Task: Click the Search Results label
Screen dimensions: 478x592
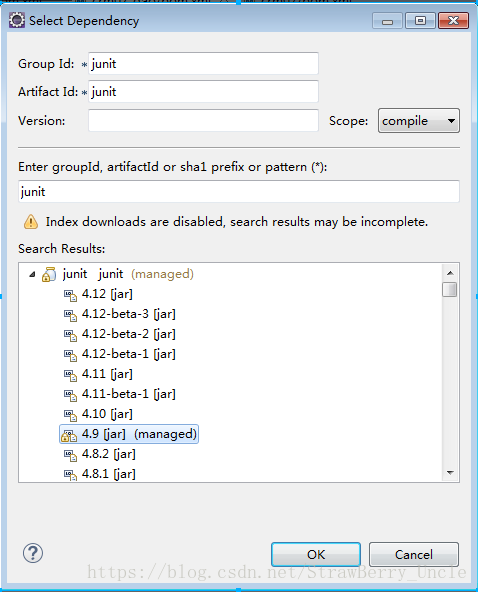Action: click(x=62, y=249)
